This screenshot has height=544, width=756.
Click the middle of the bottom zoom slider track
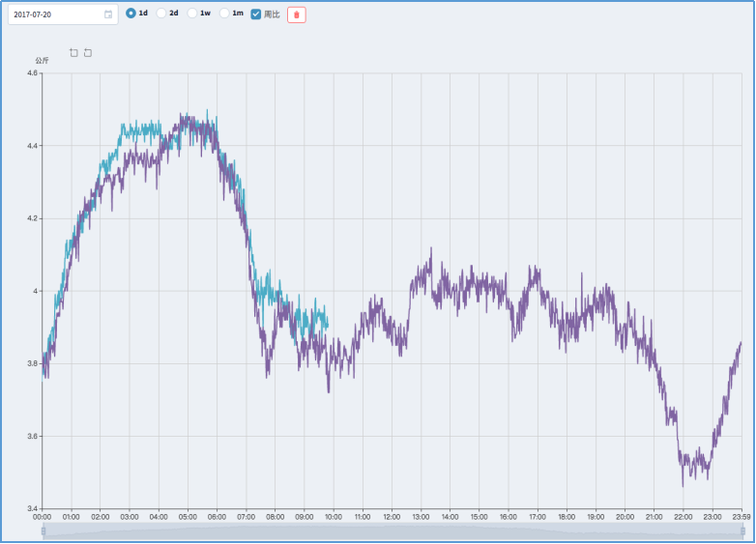click(x=392, y=531)
